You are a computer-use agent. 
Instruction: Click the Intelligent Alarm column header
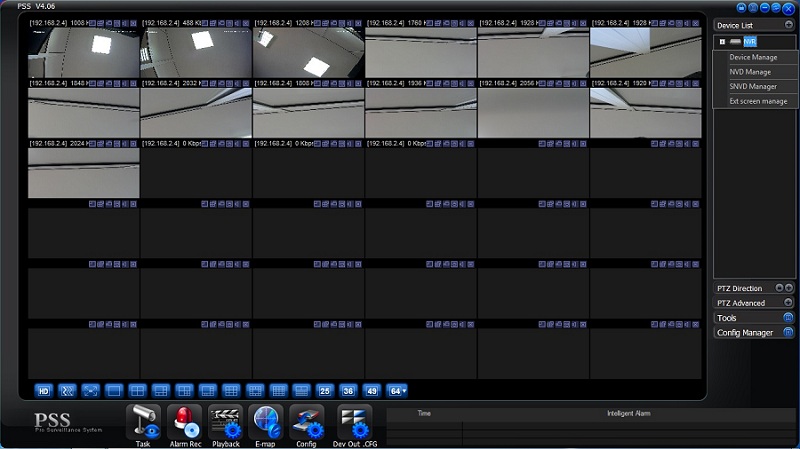629,413
